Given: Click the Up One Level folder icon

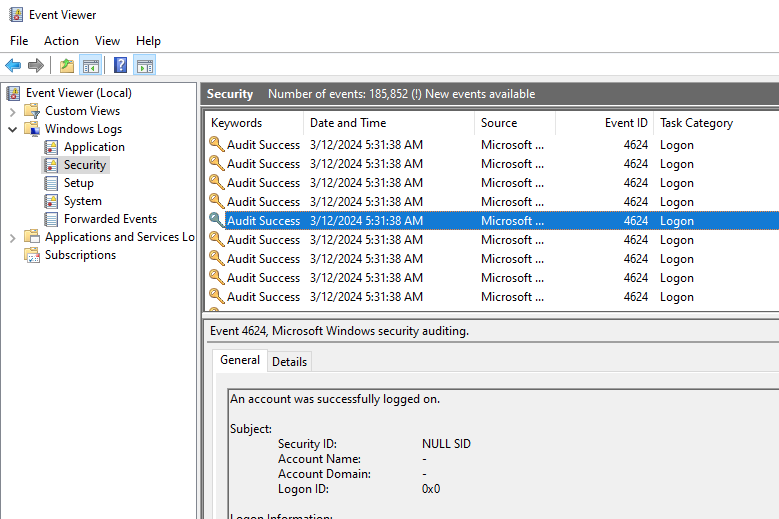Looking at the screenshot, I should (66, 66).
